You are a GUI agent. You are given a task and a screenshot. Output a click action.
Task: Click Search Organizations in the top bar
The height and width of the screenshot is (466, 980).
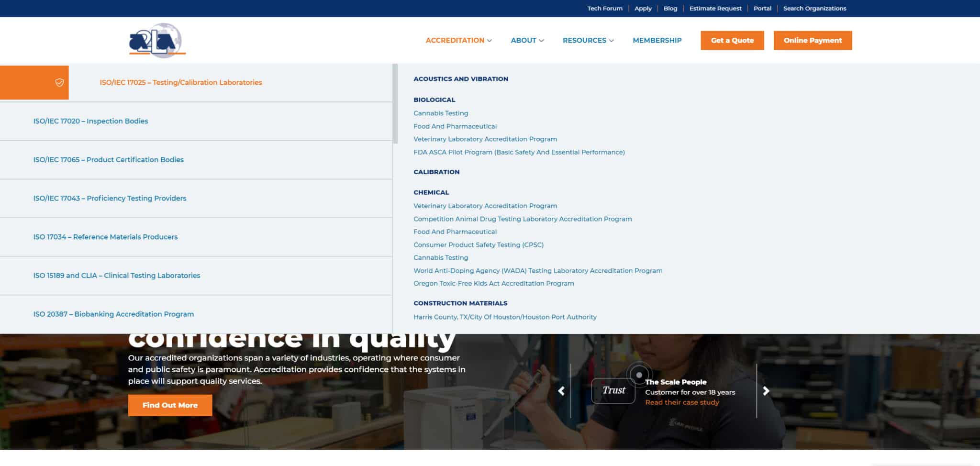[x=814, y=8]
